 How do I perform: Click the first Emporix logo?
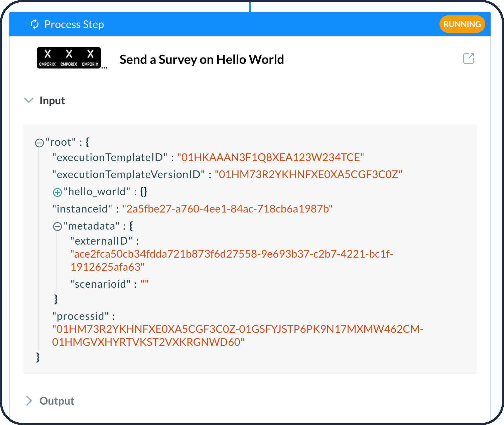pos(47,58)
